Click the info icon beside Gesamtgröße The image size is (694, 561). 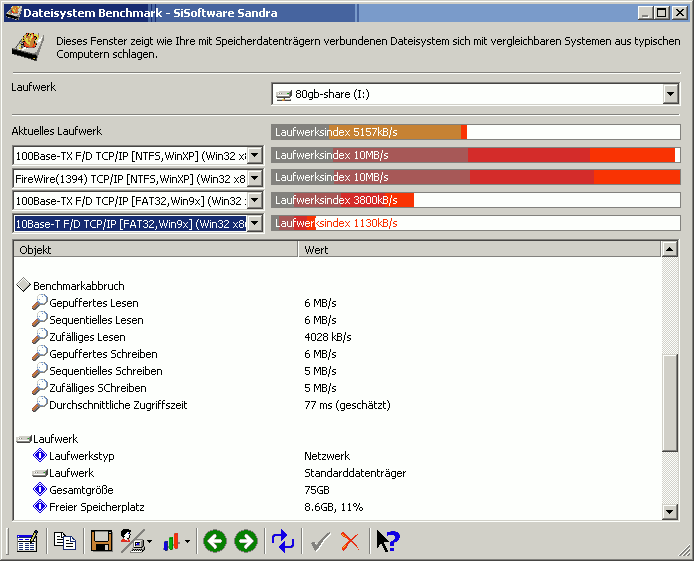pos(40,489)
